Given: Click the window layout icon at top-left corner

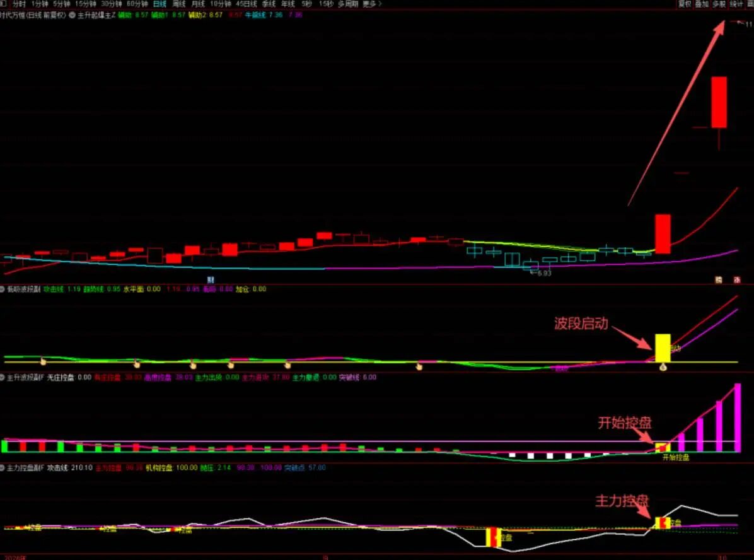Looking at the screenshot, I should (3, 3).
